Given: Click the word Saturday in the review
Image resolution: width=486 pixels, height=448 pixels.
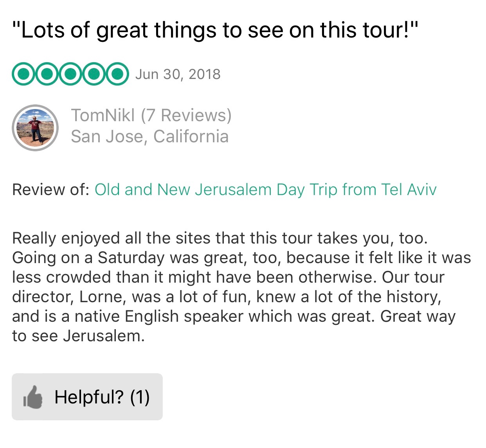Looking at the screenshot, I should coord(131,258).
